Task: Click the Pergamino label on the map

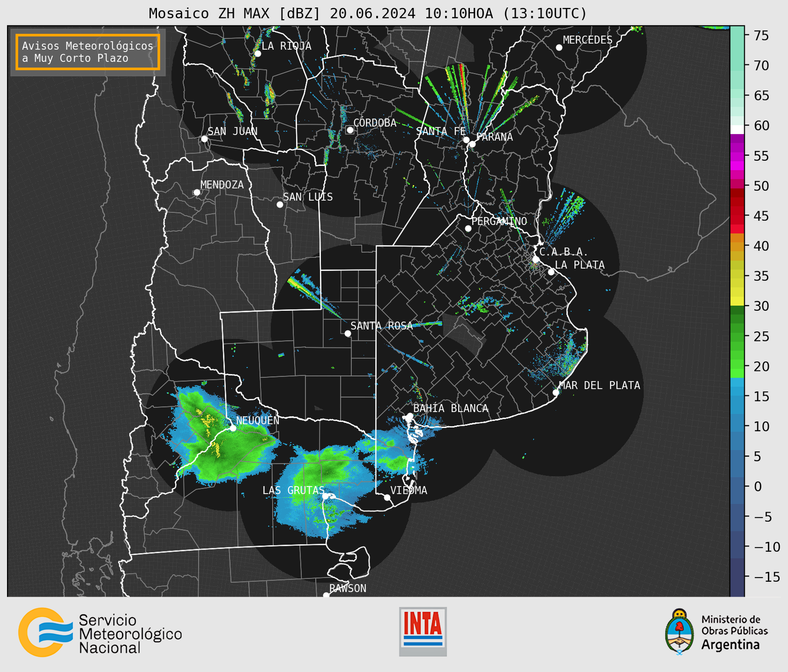Action: (499, 221)
